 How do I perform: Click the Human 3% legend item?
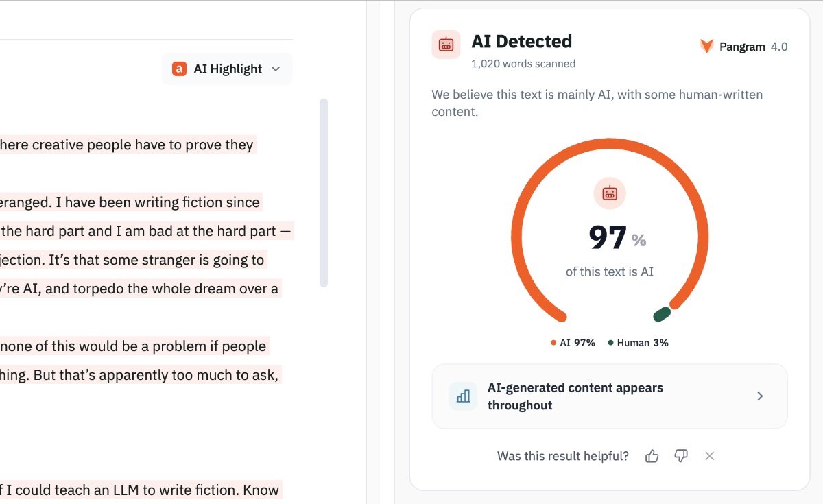coord(638,343)
